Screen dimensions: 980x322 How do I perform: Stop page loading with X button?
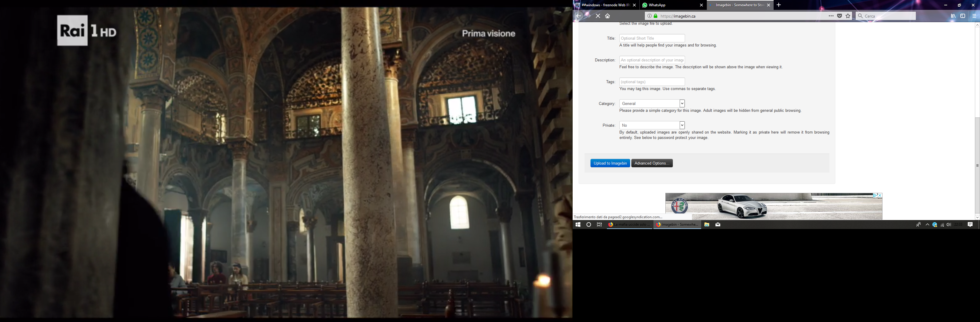pos(598,16)
